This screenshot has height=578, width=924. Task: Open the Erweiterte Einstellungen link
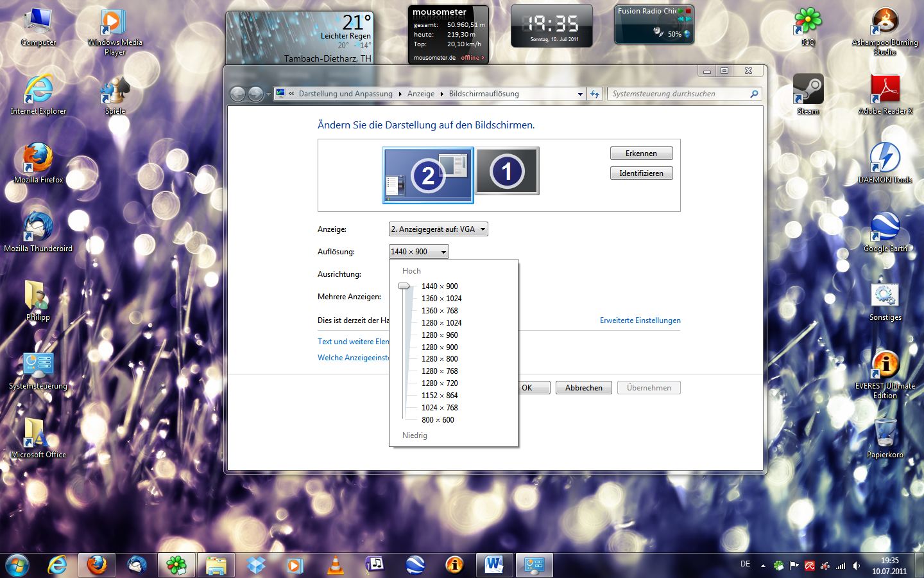click(640, 320)
